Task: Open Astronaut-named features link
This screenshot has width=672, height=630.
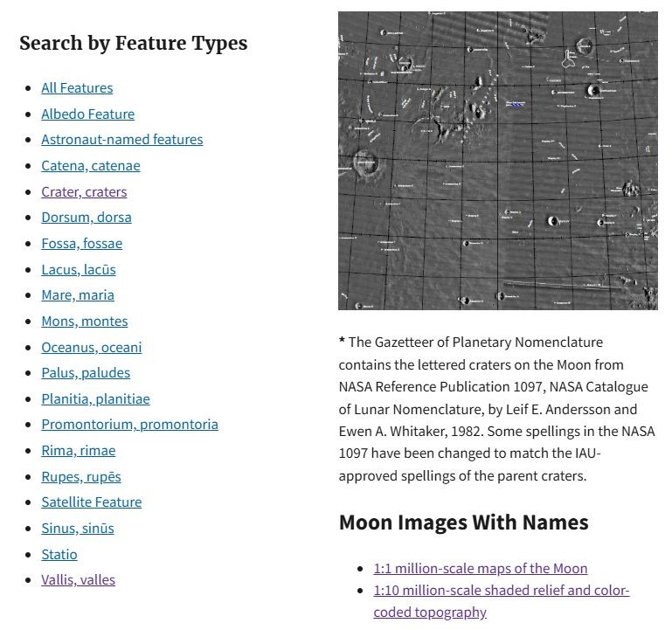Action: coord(121,139)
